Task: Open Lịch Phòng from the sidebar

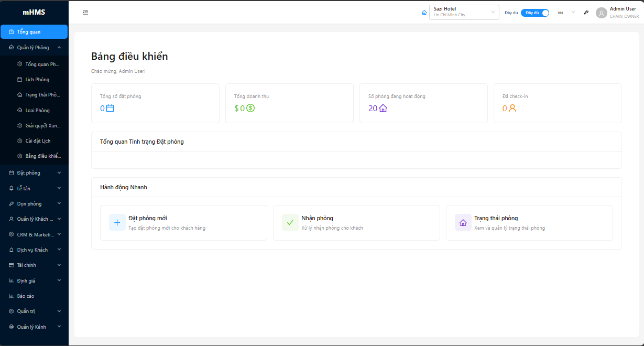Action: pos(38,80)
